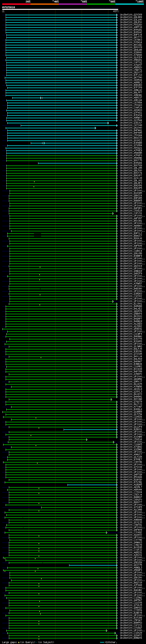Click hit label UniRef100_Q42040
Viewport: 146px width, 644px height.
(x=131, y=128)
